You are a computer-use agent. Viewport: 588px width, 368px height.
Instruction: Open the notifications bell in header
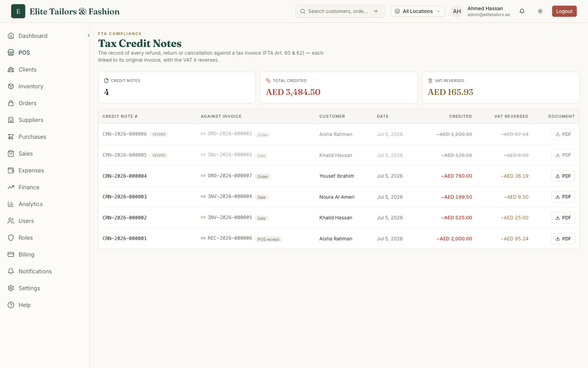click(522, 11)
